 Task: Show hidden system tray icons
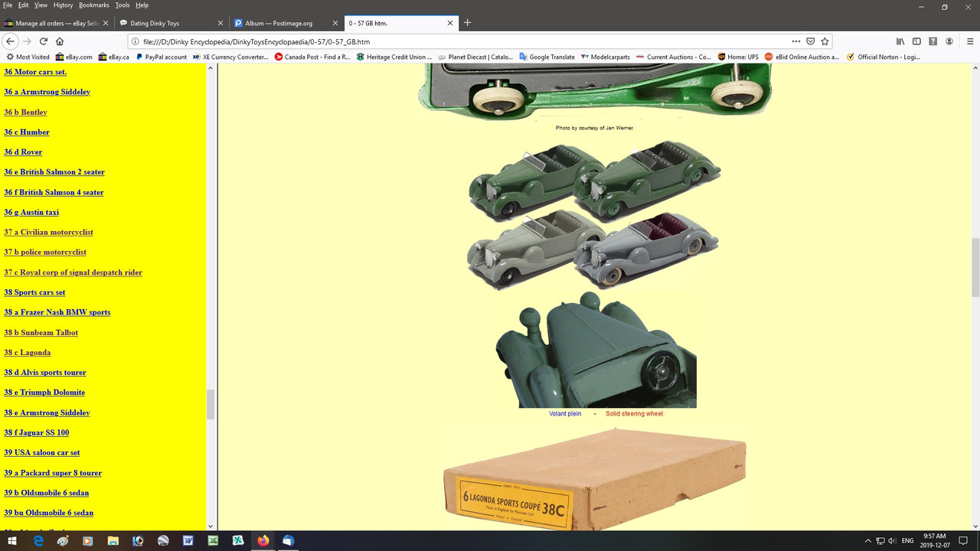(868, 540)
